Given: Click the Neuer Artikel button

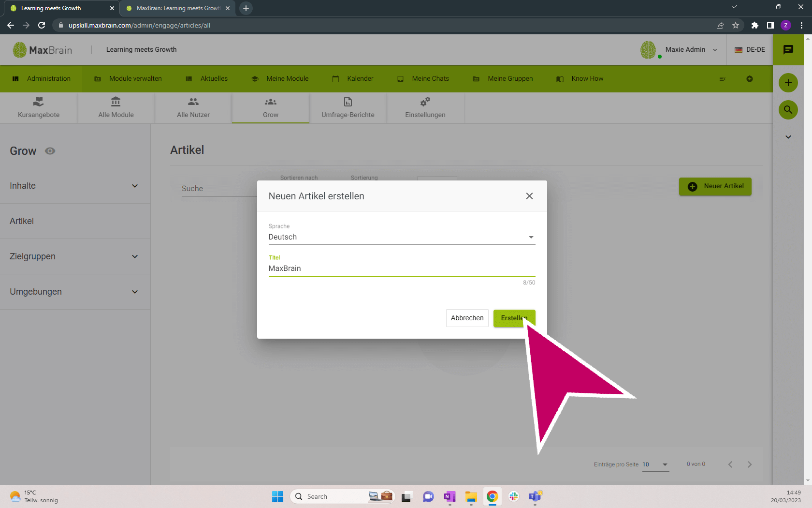Looking at the screenshot, I should (715, 186).
